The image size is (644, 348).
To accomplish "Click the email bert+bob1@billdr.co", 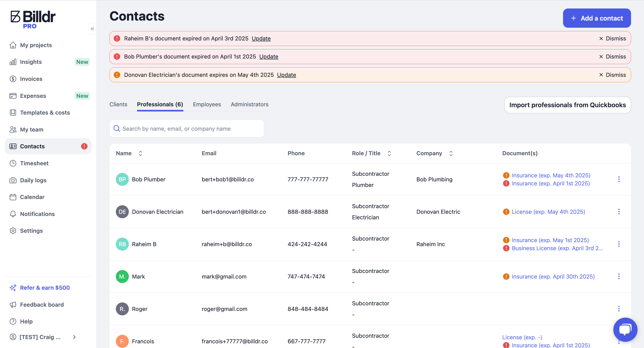I will pyautogui.click(x=228, y=179).
